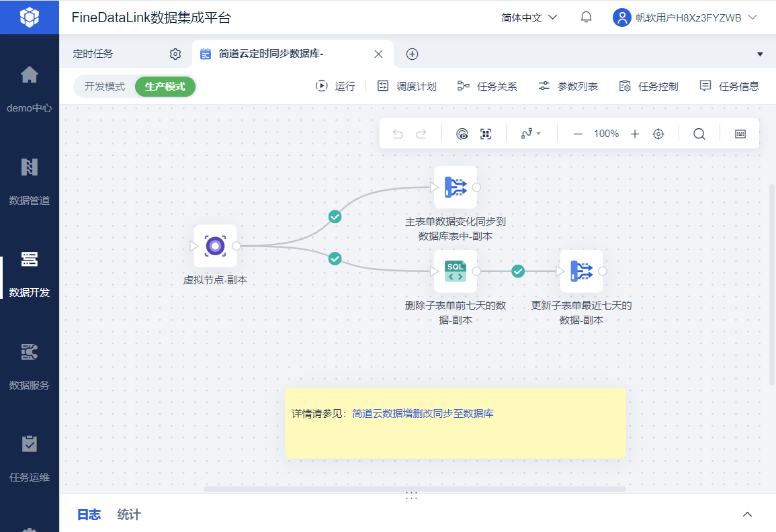
Task: Click the notification bell icon
Action: pyautogui.click(x=586, y=17)
